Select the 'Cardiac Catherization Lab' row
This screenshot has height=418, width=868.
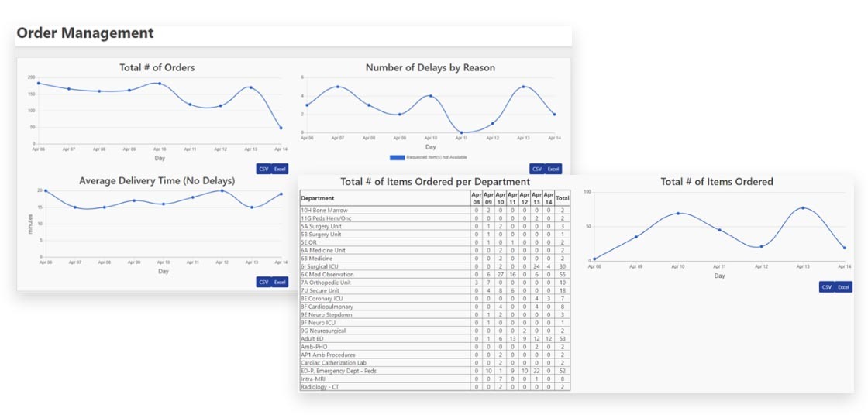point(435,363)
